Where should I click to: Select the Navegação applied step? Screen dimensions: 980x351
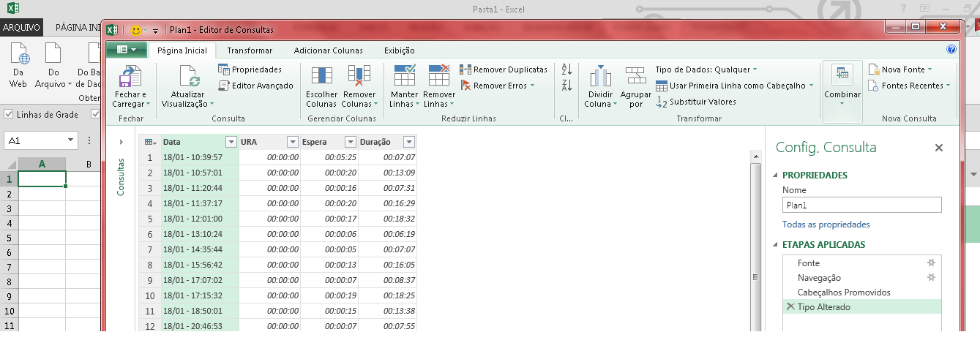click(x=861, y=278)
